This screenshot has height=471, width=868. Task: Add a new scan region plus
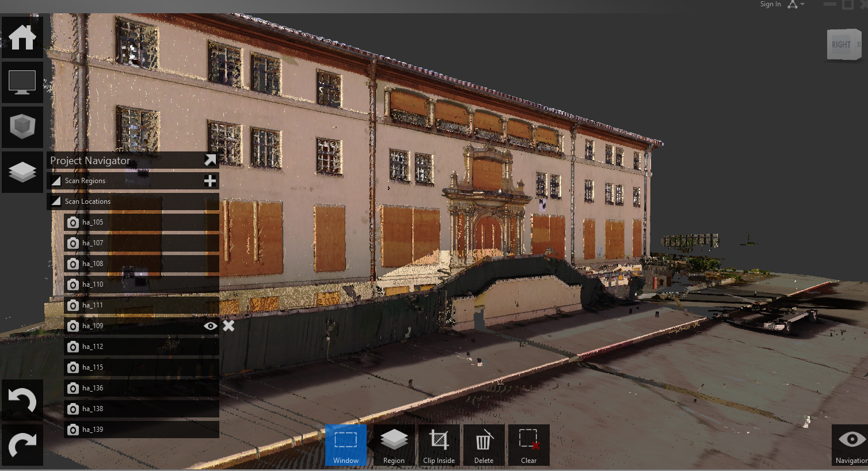click(x=210, y=181)
